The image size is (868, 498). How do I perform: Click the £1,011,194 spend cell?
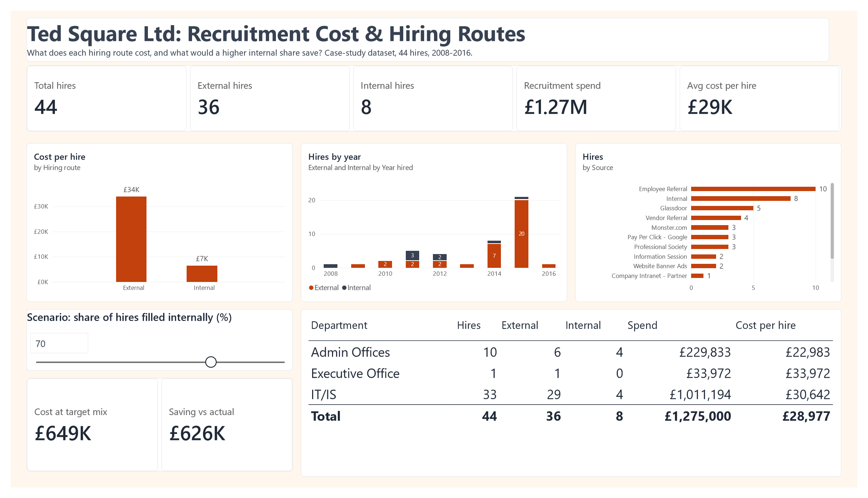(700, 394)
